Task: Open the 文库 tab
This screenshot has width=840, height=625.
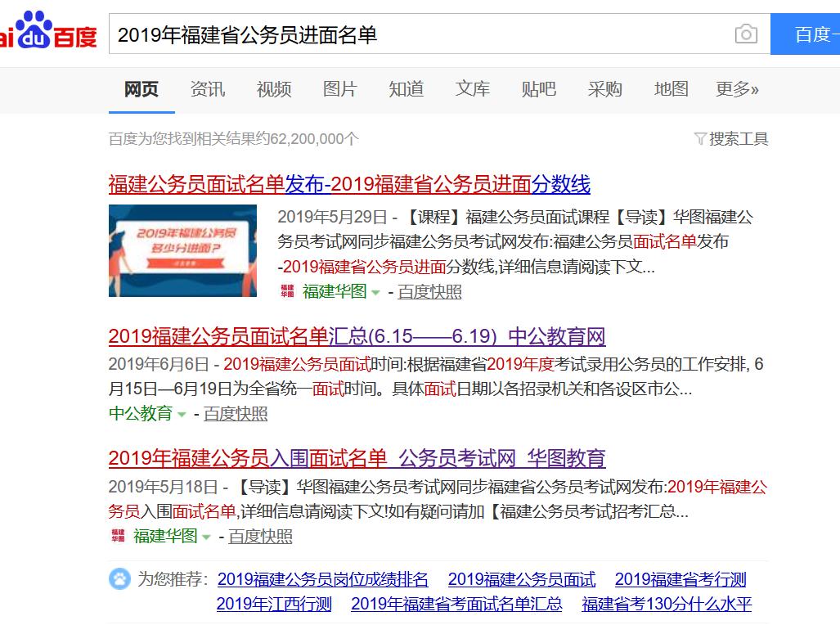Action: (x=472, y=90)
